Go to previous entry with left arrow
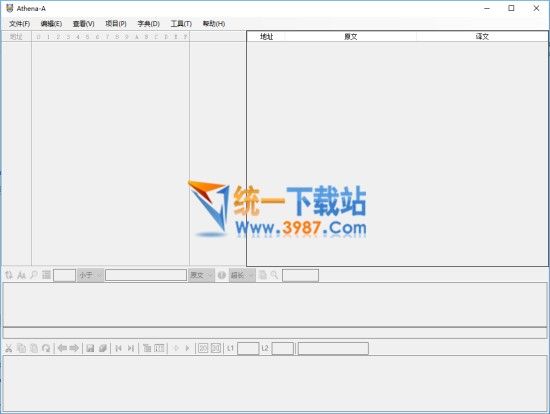The image size is (550, 414). [62, 348]
